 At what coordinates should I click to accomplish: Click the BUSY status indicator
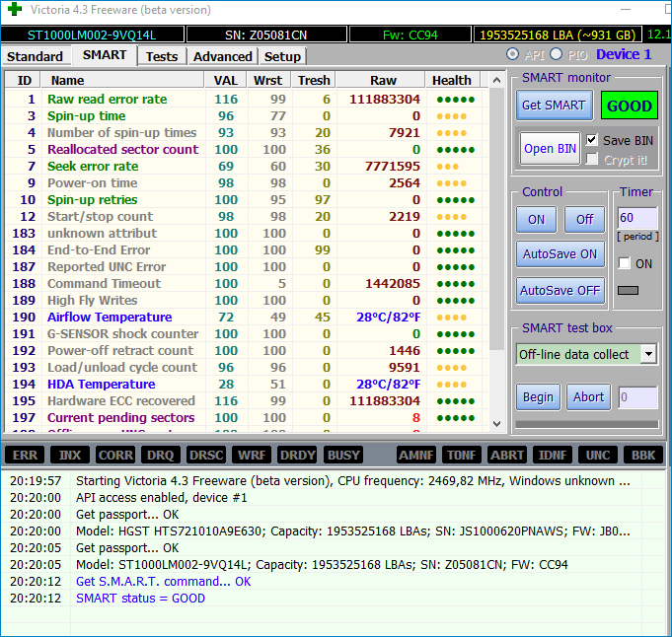tap(342, 455)
